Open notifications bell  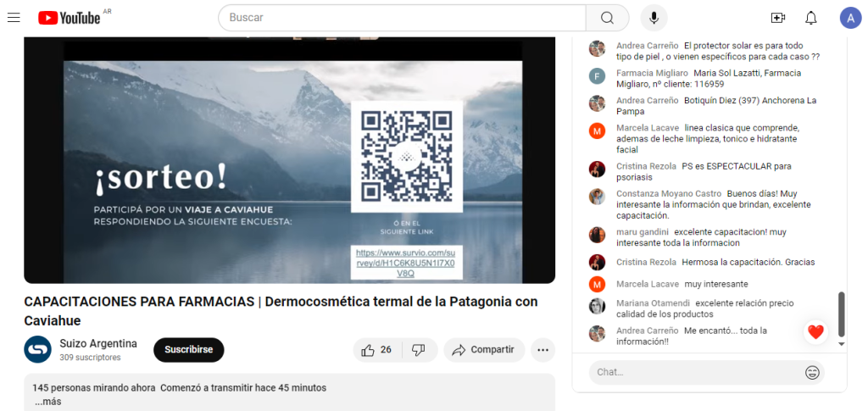pyautogui.click(x=811, y=18)
